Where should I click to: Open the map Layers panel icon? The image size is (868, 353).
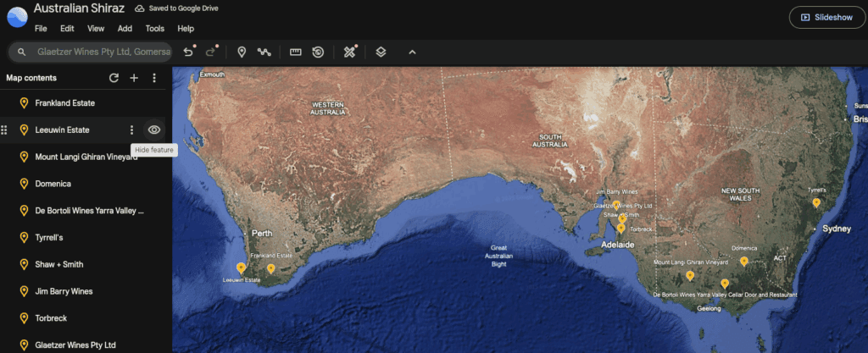pos(381,52)
